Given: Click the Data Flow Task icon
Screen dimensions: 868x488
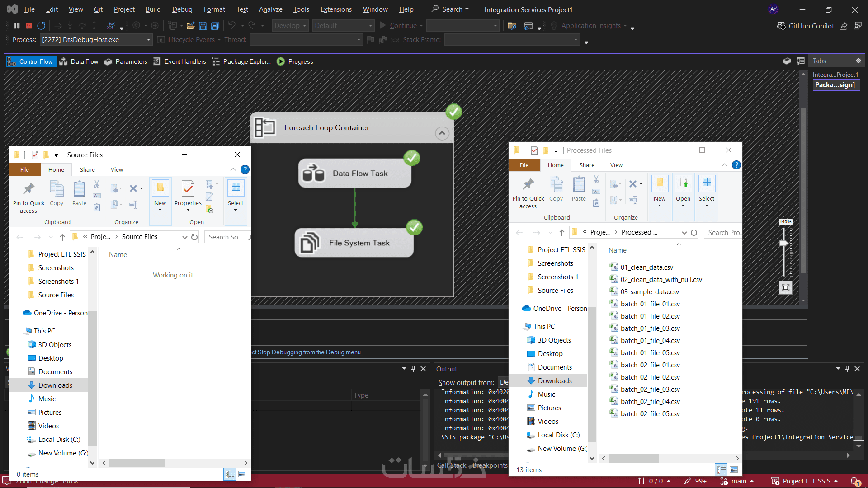Looking at the screenshot, I should pyautogui.click(x=313, y=173).
